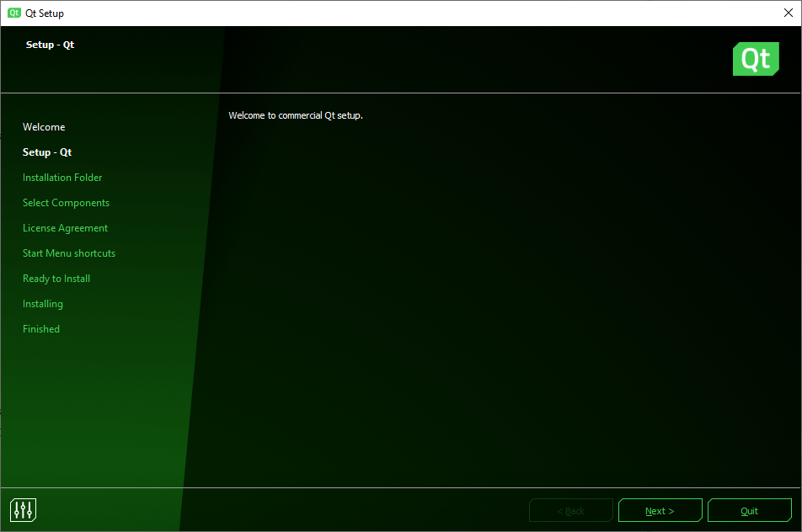The height and width of the screenshot is (532, 802).
Task: Go to Installation Folder step
Action: [x=62, y=178]
